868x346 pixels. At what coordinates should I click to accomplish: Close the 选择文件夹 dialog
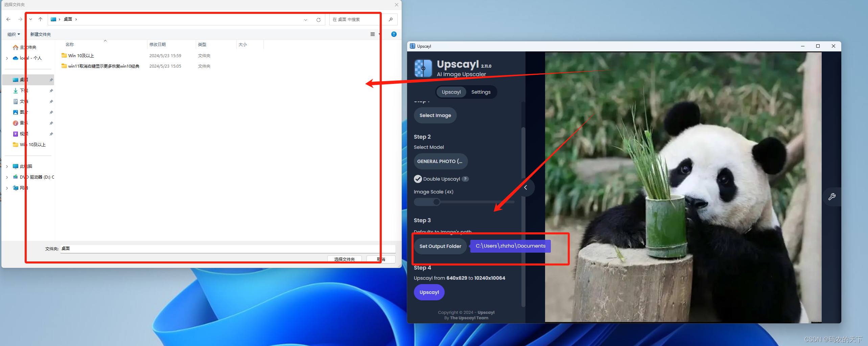397,5
